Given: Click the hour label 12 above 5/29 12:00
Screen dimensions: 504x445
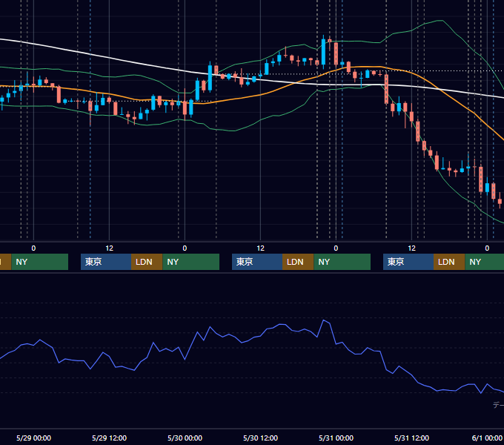Looking at the screenshot, I should [109, 248].
